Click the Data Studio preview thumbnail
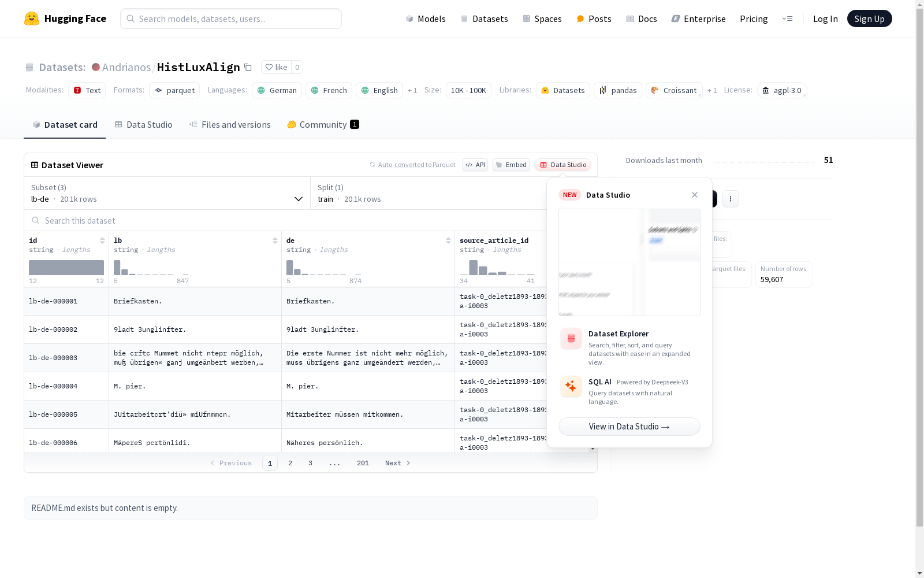The height and width of the screenshot is (578, 924). pos(629,262)
